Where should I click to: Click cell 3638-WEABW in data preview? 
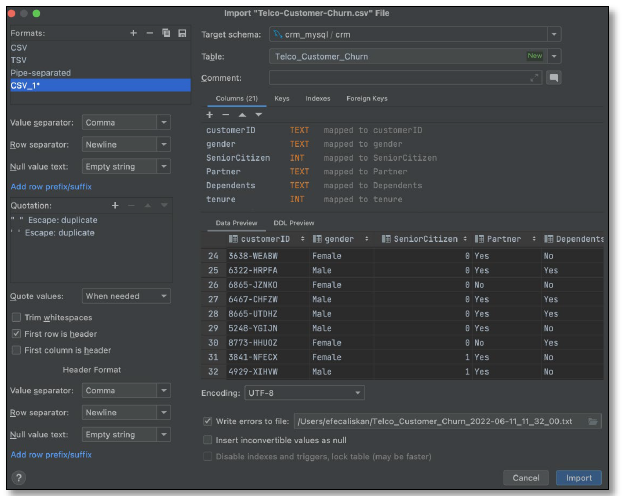[x=268, y=256]
